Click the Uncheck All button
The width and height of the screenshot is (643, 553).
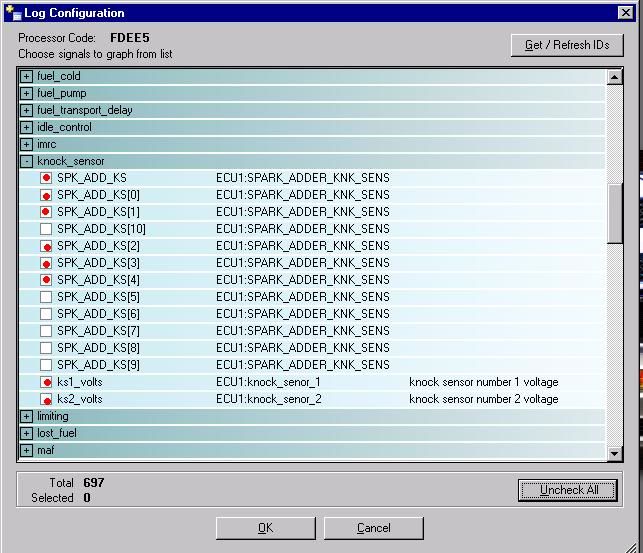pyautogui.click(x=568, y=490)
